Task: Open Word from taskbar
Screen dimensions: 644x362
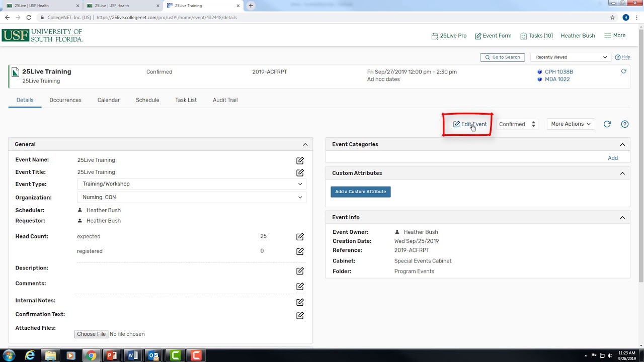Action: (x=132, y=355)
